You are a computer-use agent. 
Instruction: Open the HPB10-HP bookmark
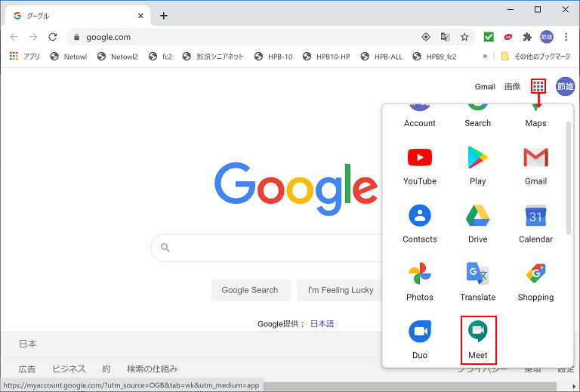click(x=326, y=56)
